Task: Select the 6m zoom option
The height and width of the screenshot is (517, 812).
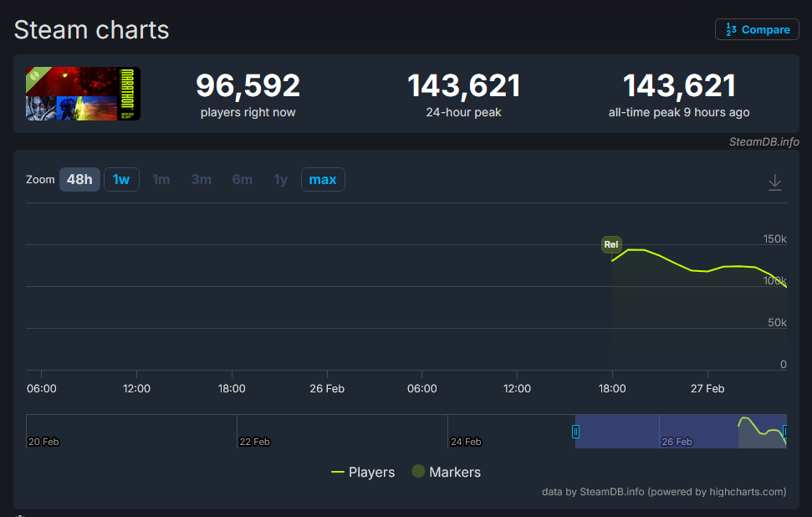Action: pos(243,179)
